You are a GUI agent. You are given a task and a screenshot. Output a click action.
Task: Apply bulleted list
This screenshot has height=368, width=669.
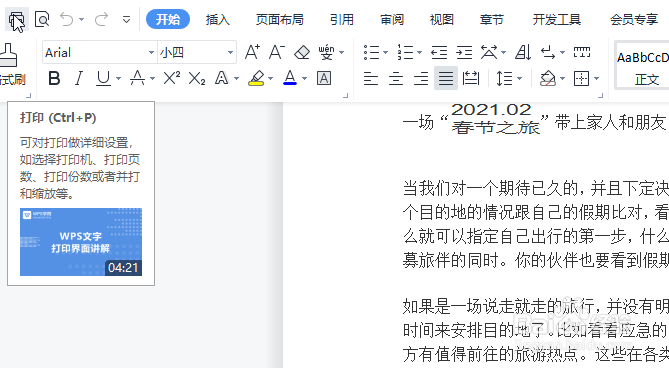click(x=372, y=52)
